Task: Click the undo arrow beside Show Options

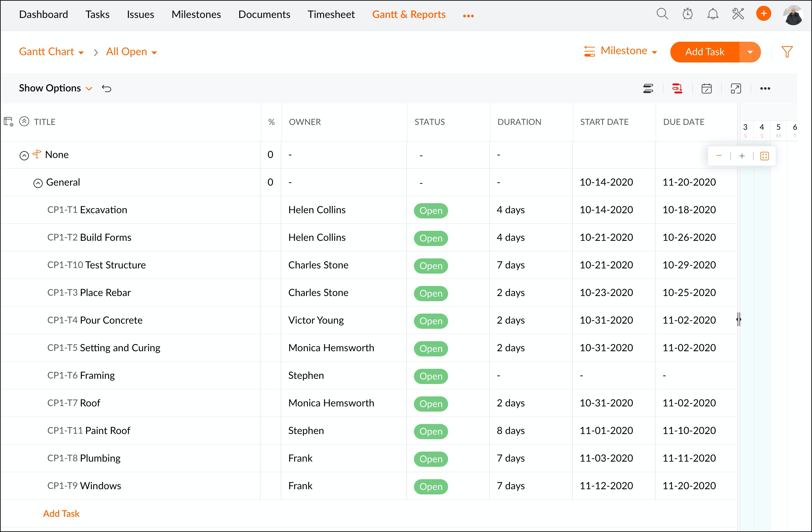Action: [106, 88]
